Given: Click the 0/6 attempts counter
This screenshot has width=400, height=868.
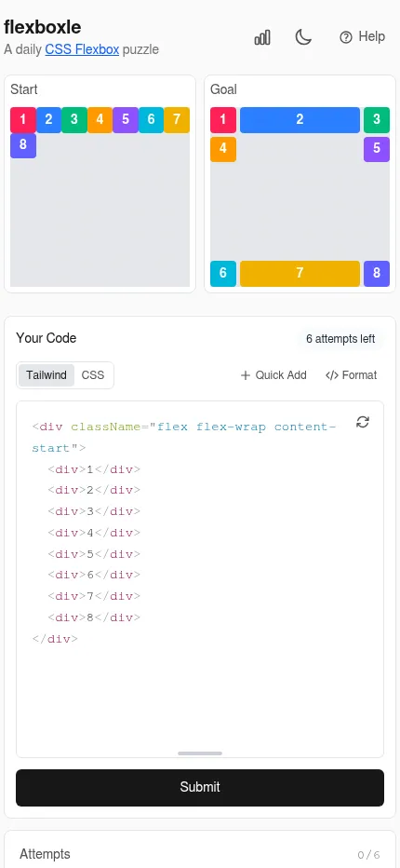Looking at the screenshot, I should coord(368,855).
